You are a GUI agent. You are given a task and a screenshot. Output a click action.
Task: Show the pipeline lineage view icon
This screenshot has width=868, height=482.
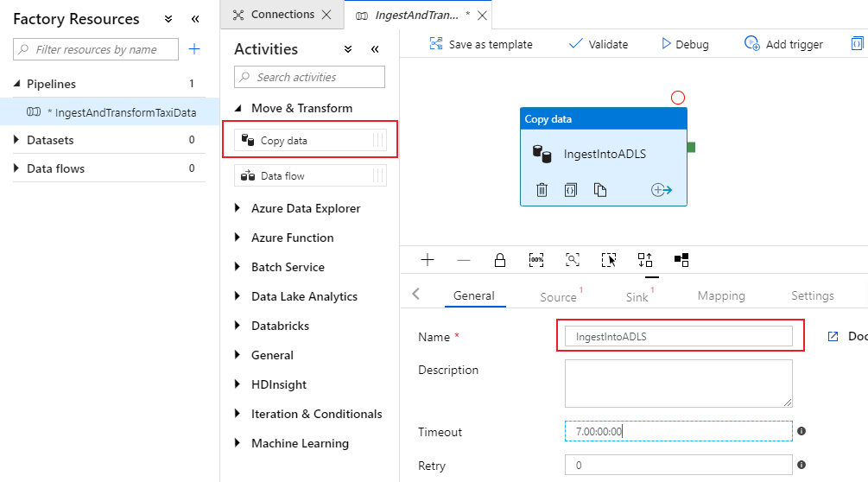pyautogui.click(x=681, y=260)
